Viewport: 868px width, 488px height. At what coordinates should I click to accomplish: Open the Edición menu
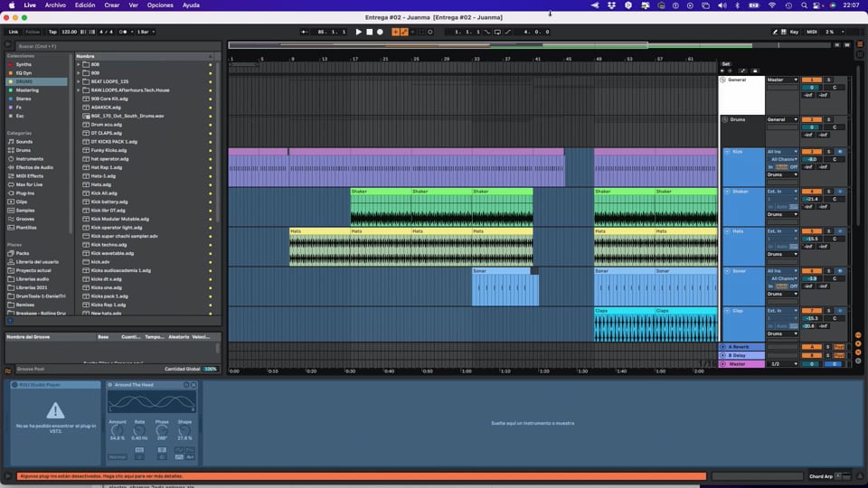click(x=85, y=5)
